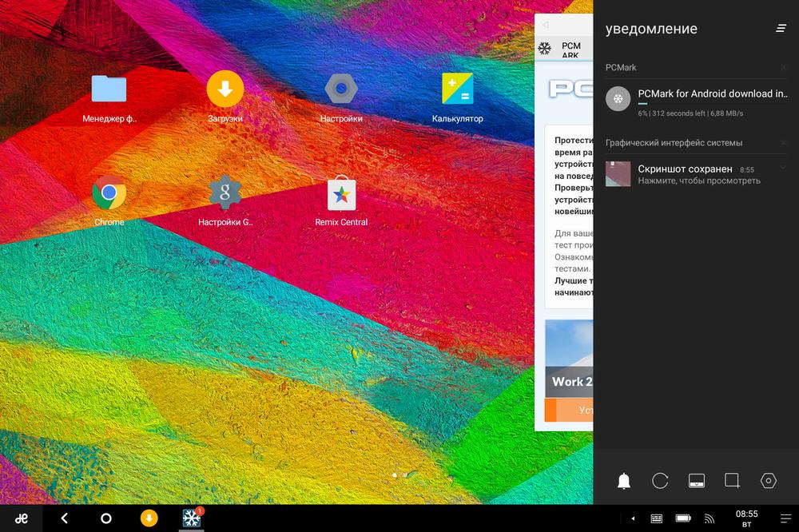Open Remix Central from the desktop

point(341,193)
